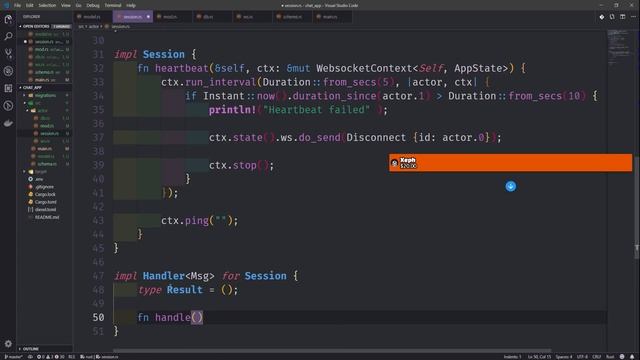
Task: Switch to the schema.rs editor tab
Action: click(x=292, y=17)
